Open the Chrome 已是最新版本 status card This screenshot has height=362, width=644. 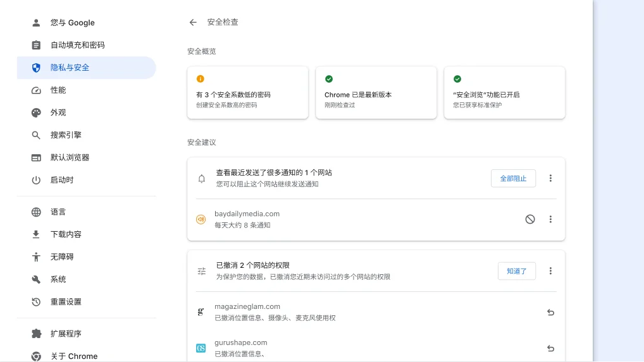click(x=376, y=93)
